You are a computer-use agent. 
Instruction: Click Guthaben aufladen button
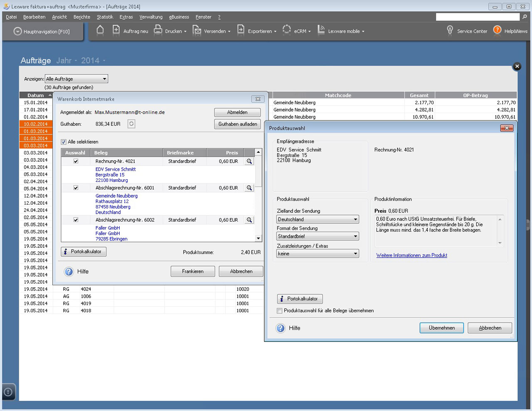[237, 124]
